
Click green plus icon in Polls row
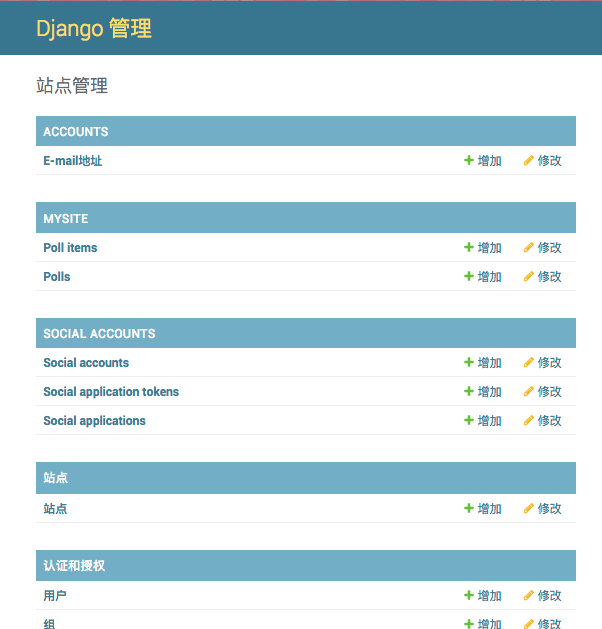point(468,276)
